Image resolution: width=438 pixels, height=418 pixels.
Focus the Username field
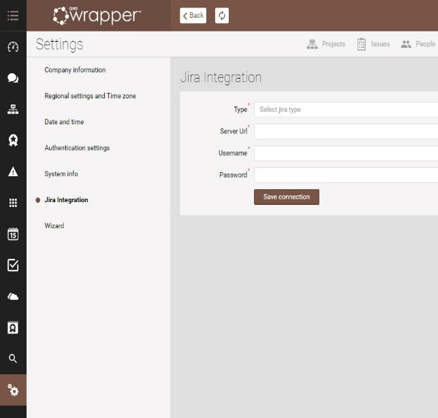pos(346,153)
